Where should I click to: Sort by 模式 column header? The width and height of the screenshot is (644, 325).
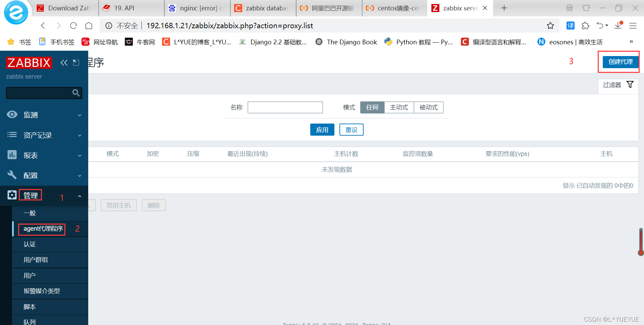point(112,154)
